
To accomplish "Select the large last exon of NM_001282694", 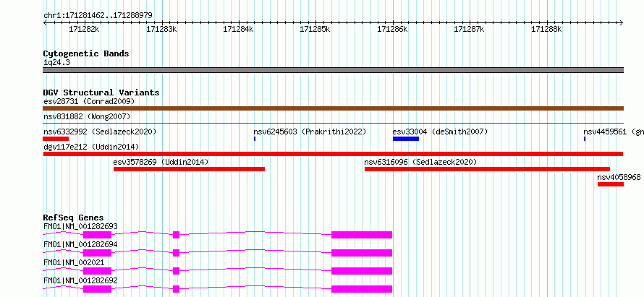I will click(362, 253).
